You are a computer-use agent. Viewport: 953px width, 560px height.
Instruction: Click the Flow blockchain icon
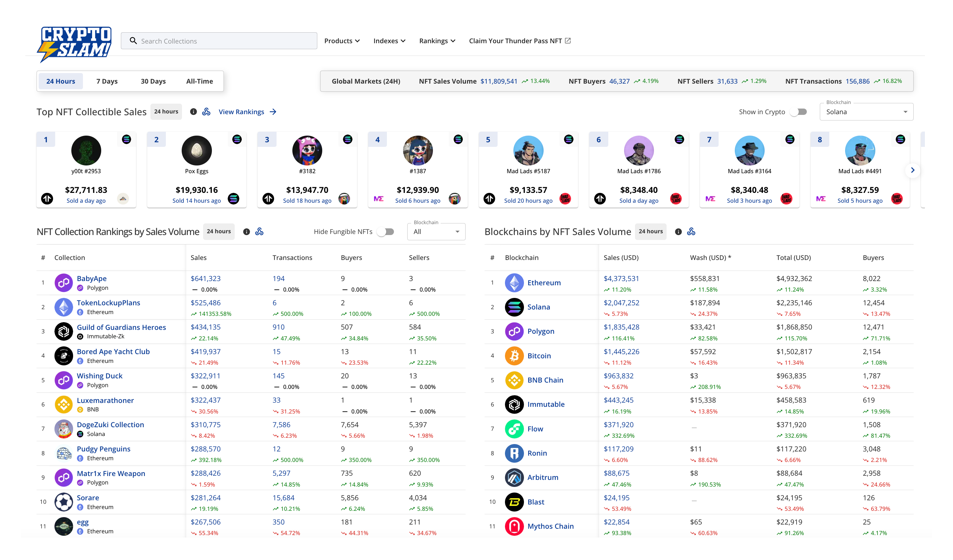point(514,429)
